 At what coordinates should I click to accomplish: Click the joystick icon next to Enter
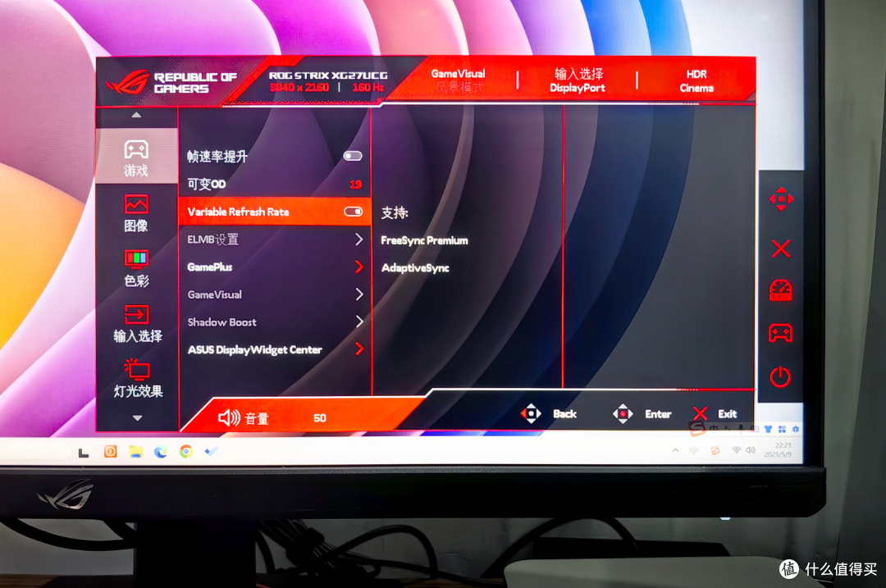623,414
